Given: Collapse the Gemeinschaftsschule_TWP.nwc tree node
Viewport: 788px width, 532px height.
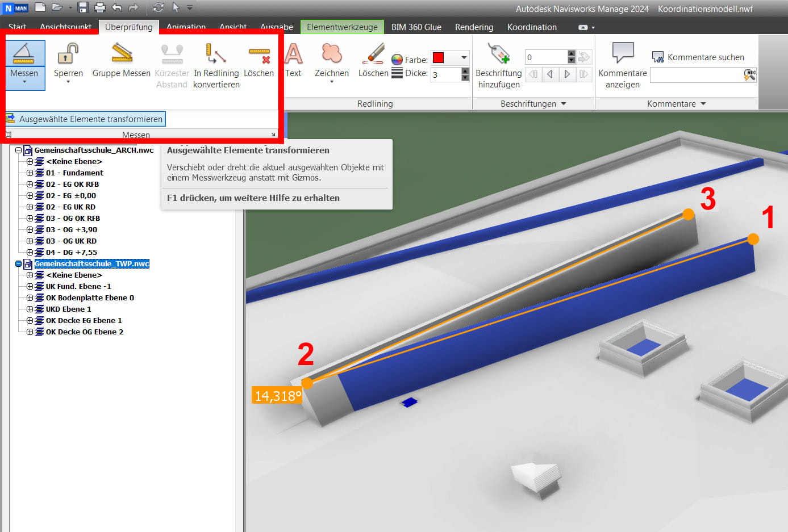Looking at the screenshot, I should click(18, 264).
